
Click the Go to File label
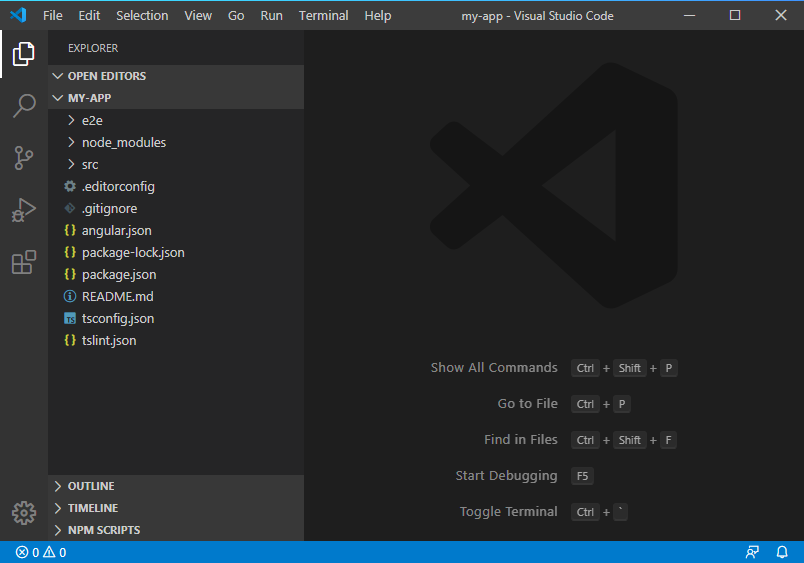527,404
